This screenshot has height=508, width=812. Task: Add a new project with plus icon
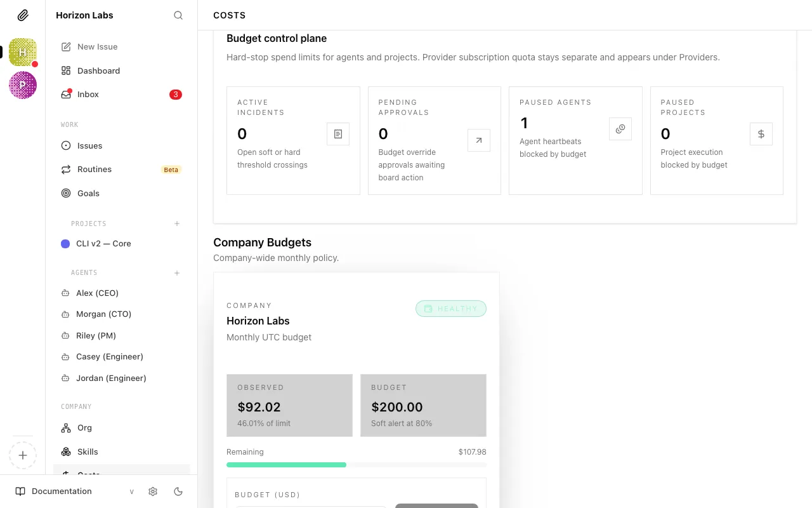click(177, 224)
